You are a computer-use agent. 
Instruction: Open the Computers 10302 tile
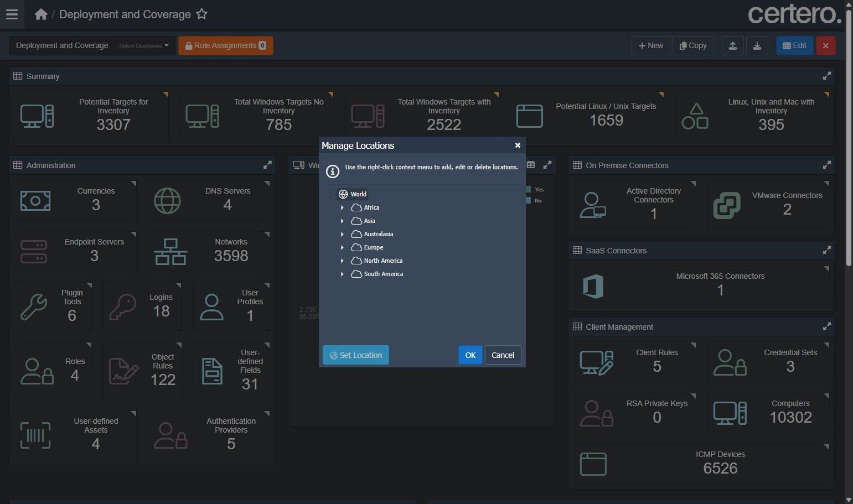(x=768, y=413)
